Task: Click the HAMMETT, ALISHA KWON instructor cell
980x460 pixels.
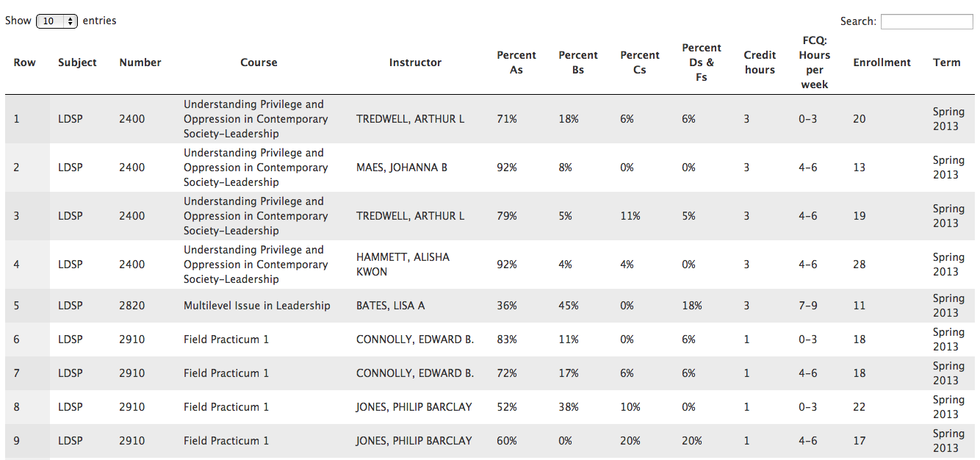Action: [403, 265]
